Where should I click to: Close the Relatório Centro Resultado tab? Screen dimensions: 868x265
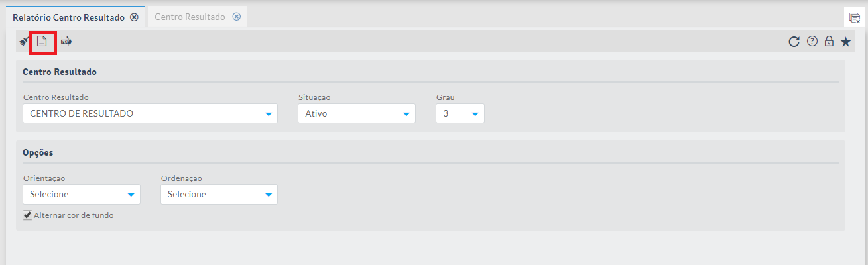[x=134, y=17]
